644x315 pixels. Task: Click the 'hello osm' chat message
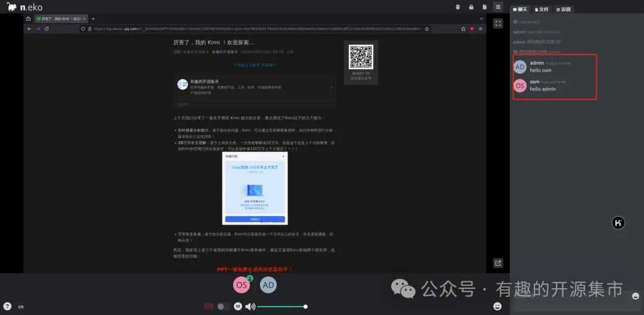point(540,70)
